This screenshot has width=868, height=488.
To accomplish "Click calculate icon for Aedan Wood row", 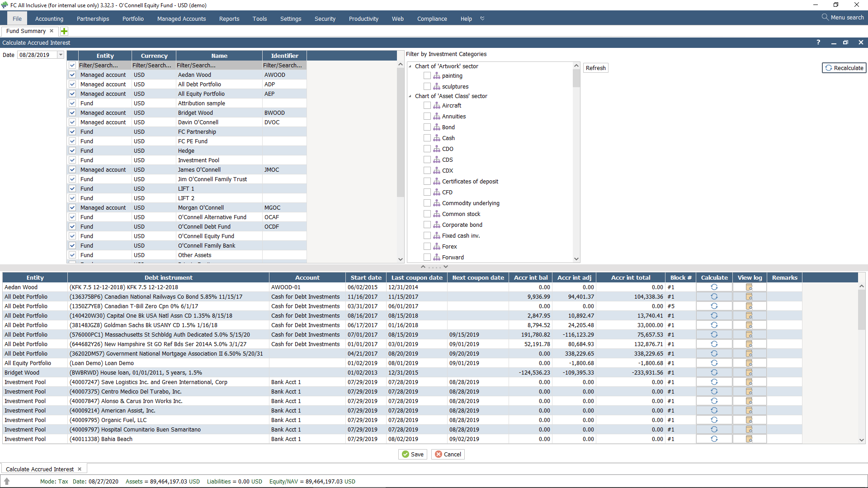I will point(714,287).
